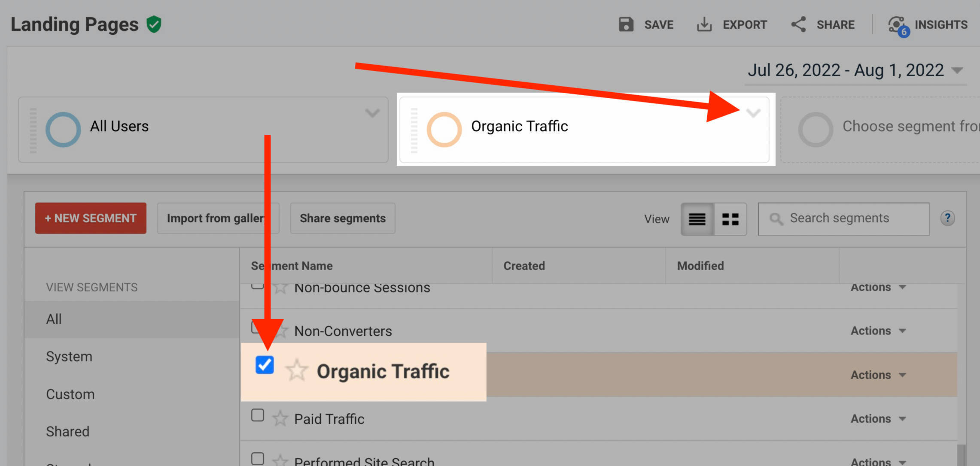Star the Organic Traffic segment
This screenshot has height=466, width=980.
[296, 371]
